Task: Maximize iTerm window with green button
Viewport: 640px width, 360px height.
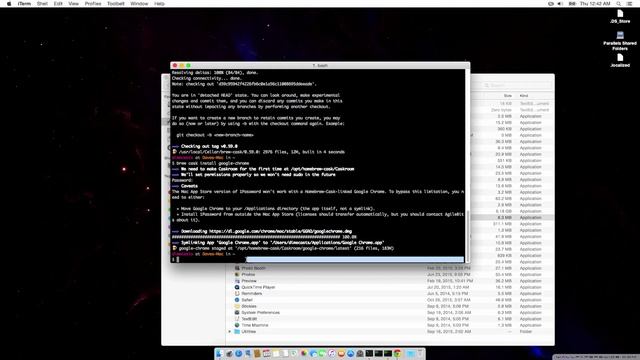Action: pyautogui.click(x=188, y=65)
